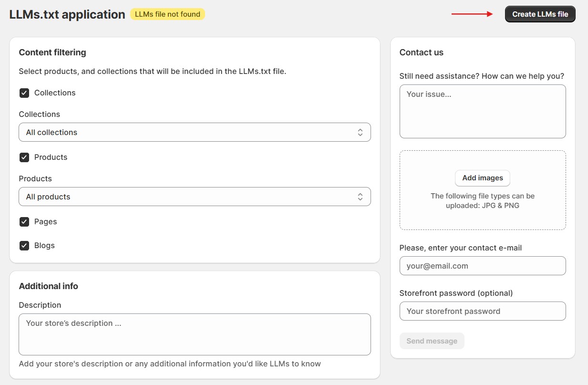Click the LLMs file not found badge
588x385 pixels.
pyautogui.click(x=167, y=14)
